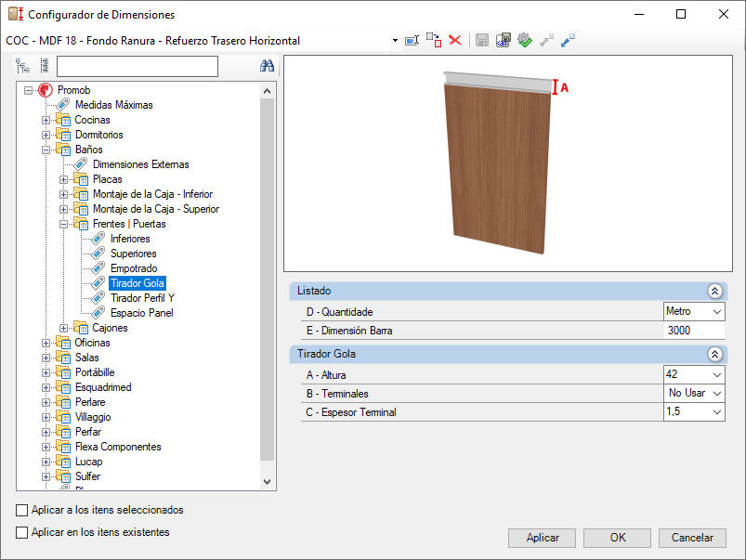Select Tirador Perfil Y item

click(142, 298)
